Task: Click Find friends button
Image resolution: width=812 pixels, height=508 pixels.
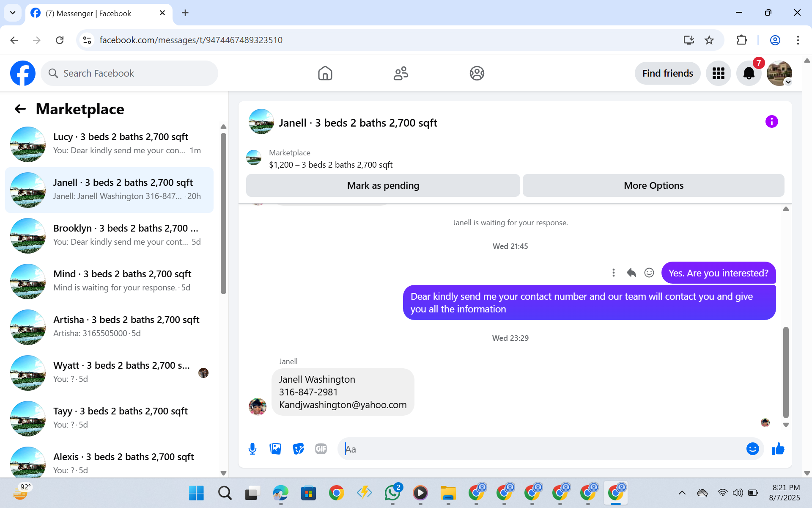Action: coord(667,73)
